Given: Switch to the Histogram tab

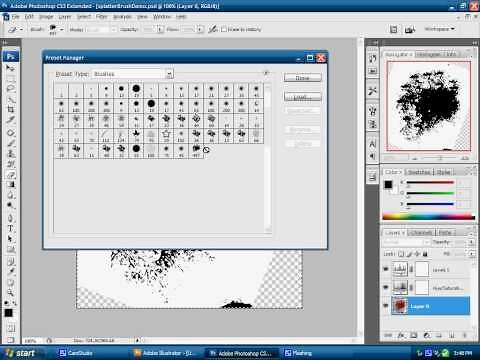Looking at the screenshot, I should point(430,54).
